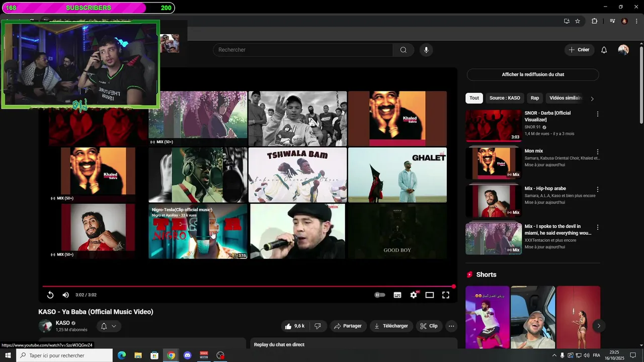Open SNOR - Darba sidebar thumbnail

point(494,126)
